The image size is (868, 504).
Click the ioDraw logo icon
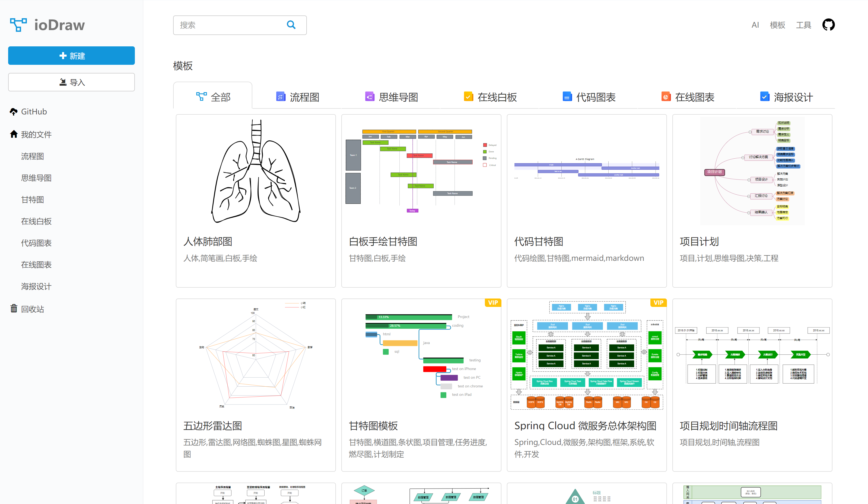point(18,25)
